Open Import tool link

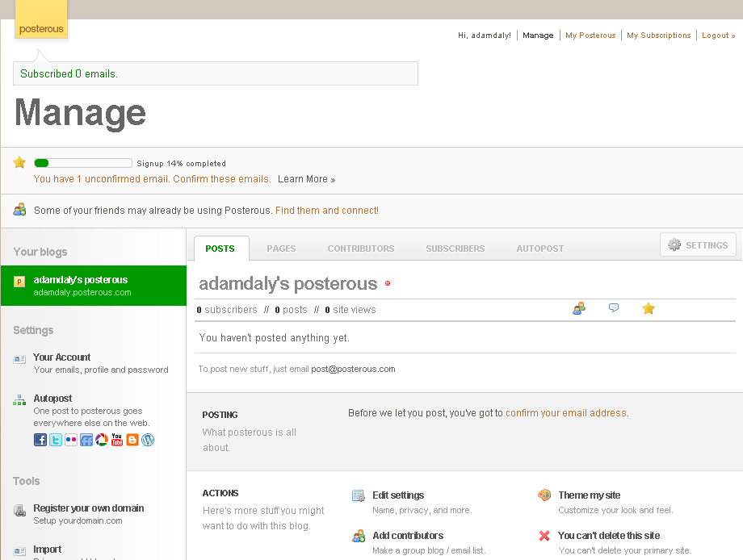click(x=48, y=550)
